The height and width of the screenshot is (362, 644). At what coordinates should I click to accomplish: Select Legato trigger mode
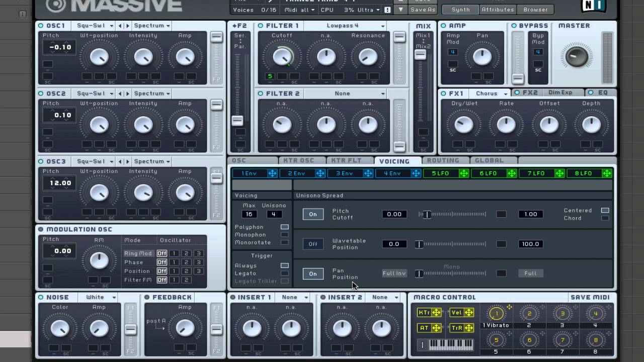[x=285, y=274]
